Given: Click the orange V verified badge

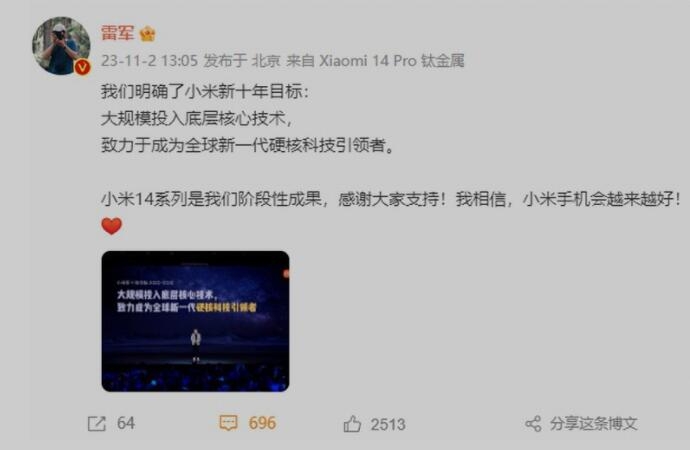Looking at the screenshot, I should pyautogui.click(x=82, y=67).
